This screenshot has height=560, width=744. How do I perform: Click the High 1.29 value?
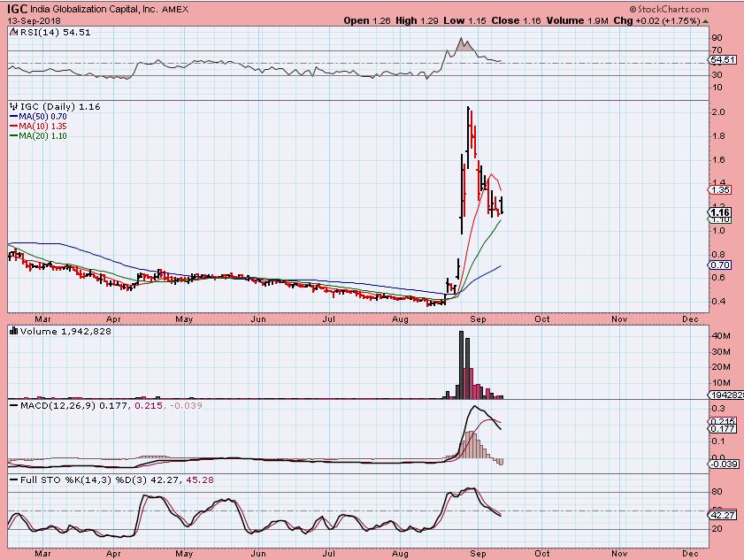[x=417, y=21]
